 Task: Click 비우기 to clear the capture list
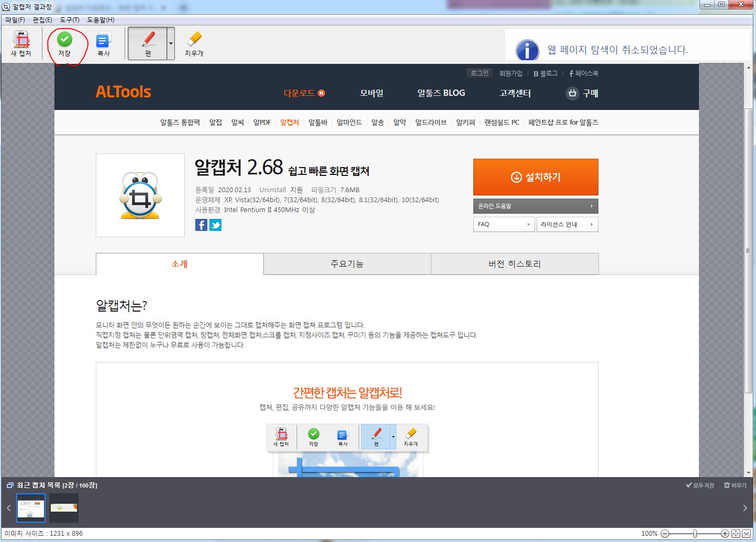735,485
